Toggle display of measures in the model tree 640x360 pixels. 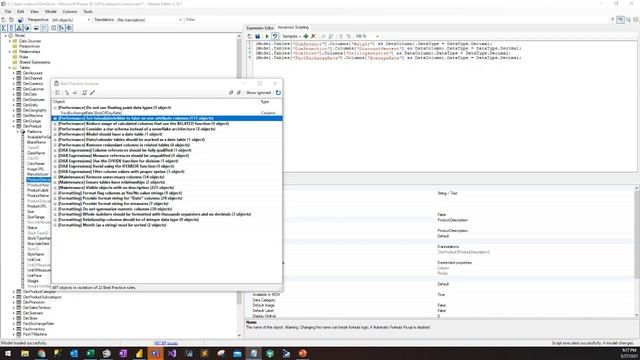click(x=4, y=28)
